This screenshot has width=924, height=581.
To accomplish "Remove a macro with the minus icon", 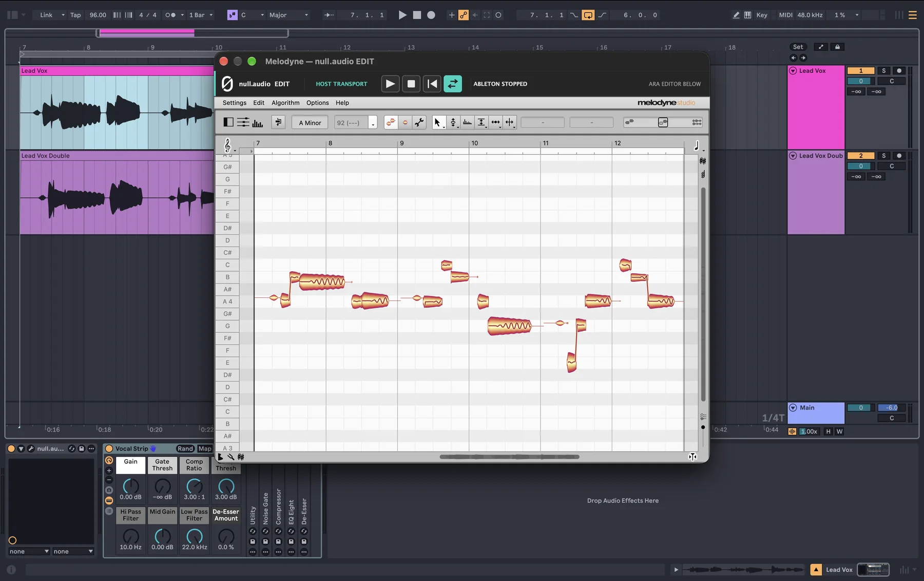I will (109, 480).
